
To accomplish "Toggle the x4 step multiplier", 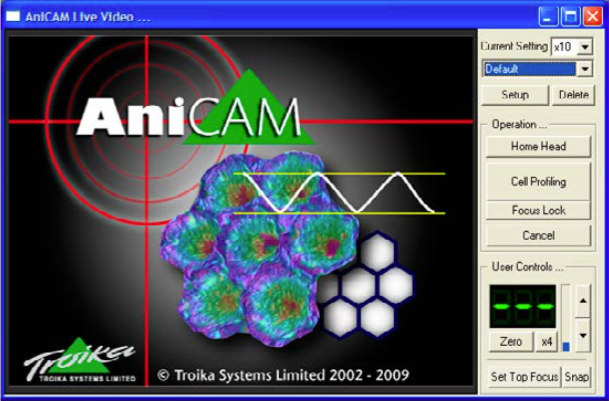I will (547, 342).
